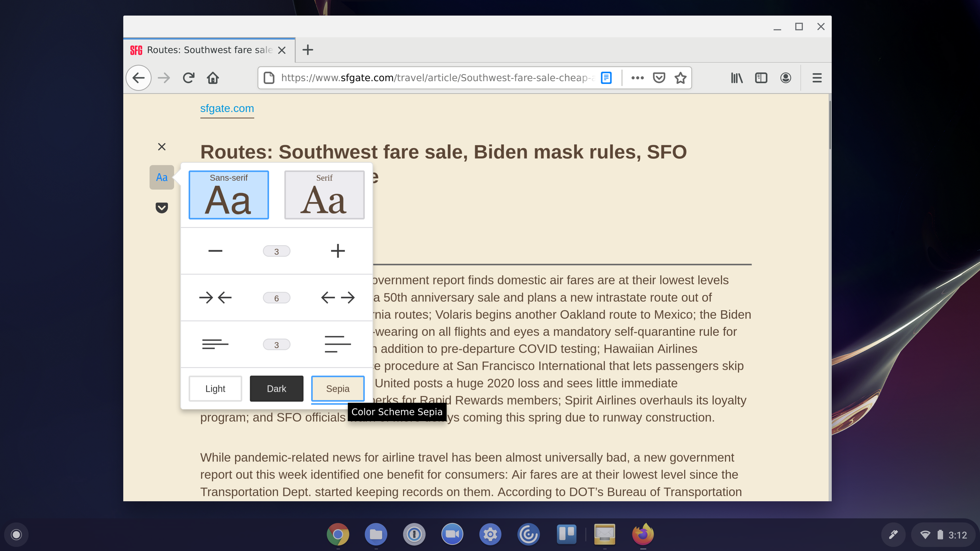Click the article headline text
980x551 pixels.
(443, 152)
